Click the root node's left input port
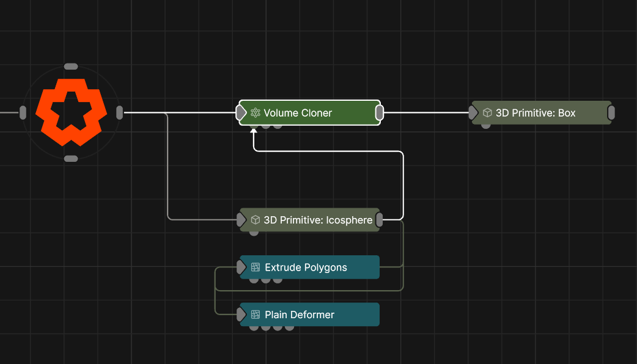The width and height of the screenshot is (637, 364). 23,112
